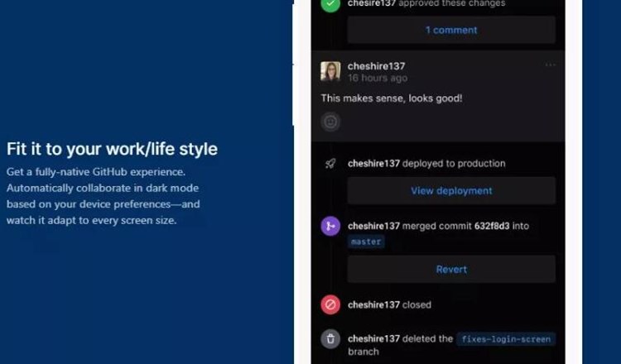Click 'This makes sense, looks good!' comment text

click(392, 98)
